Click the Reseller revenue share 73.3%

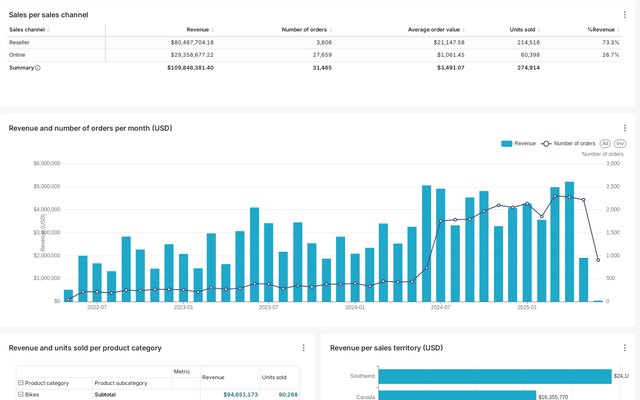click(611, 42)
